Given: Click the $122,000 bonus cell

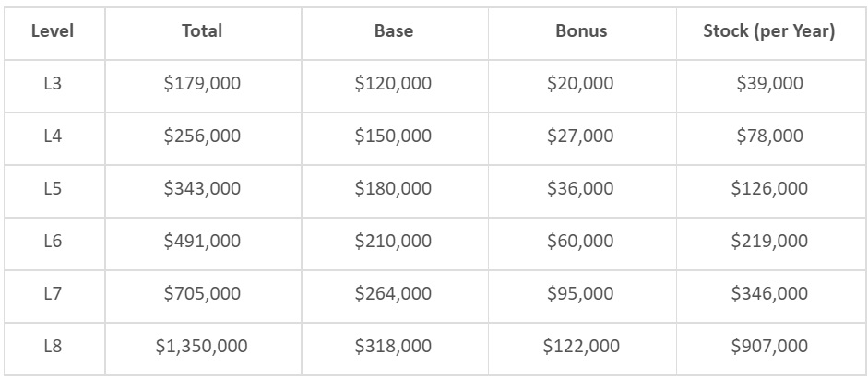Looking at the screenshot, I should (x=581, y=347).
